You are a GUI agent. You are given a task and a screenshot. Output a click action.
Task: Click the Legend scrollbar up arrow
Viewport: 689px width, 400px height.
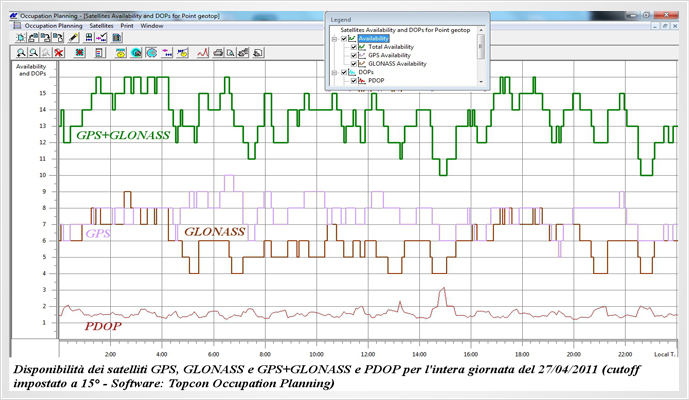tap(481, 30)
